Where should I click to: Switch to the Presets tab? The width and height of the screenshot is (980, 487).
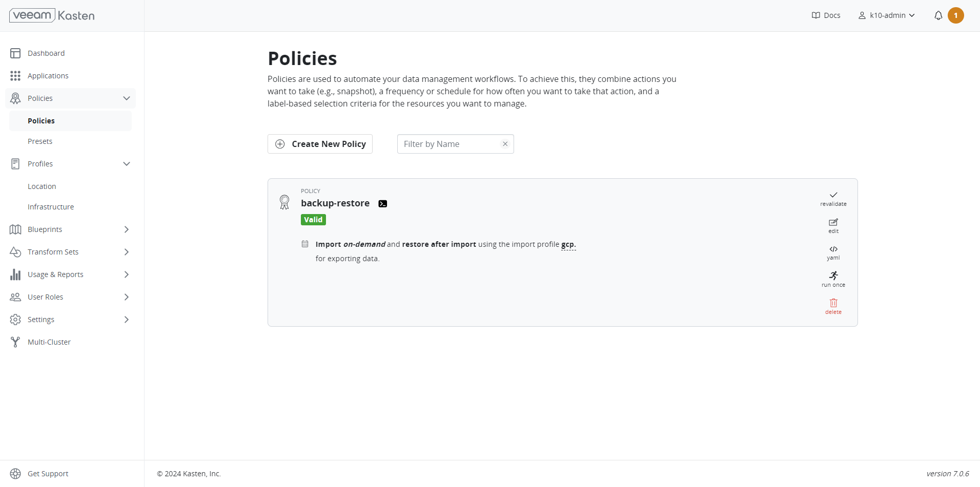tap(40, 141)
